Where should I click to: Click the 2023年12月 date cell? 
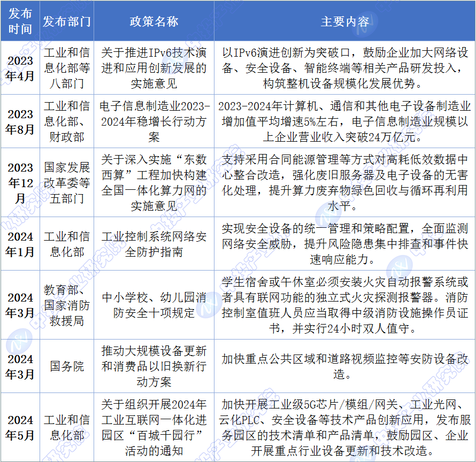20,183
